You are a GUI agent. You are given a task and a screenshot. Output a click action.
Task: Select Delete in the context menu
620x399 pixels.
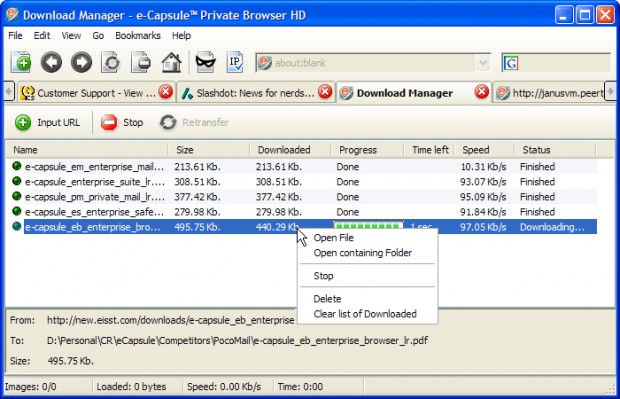click(x=327, y=299)
